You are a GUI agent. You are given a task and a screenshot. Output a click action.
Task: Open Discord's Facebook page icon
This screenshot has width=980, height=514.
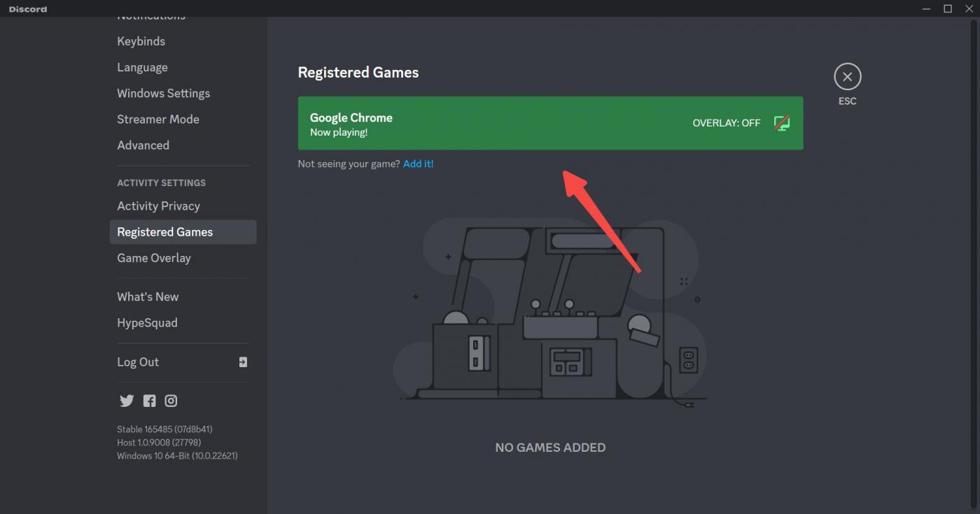tap(148, 401)
